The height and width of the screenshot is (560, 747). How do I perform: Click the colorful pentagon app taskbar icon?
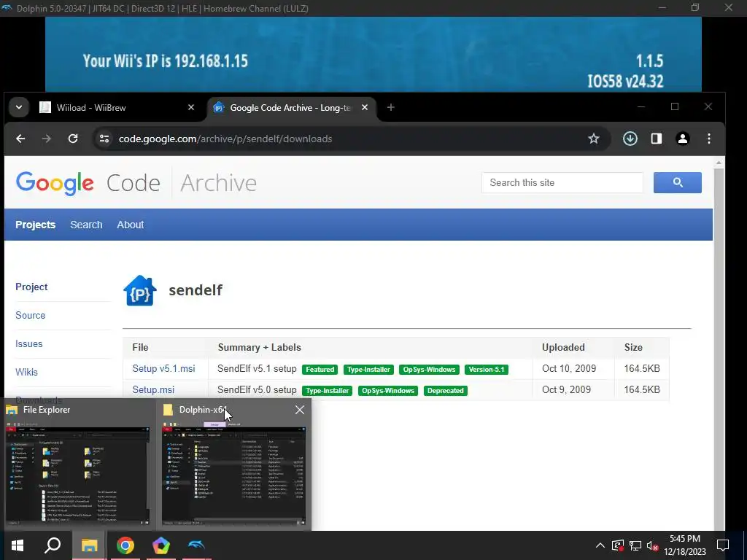161,545
